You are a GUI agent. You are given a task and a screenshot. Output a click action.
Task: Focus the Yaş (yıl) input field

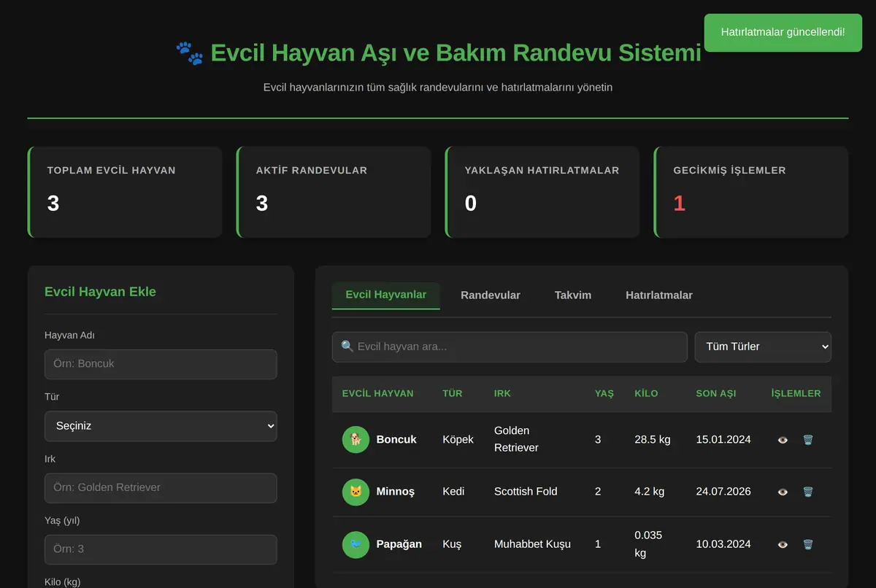pos(161,549)
